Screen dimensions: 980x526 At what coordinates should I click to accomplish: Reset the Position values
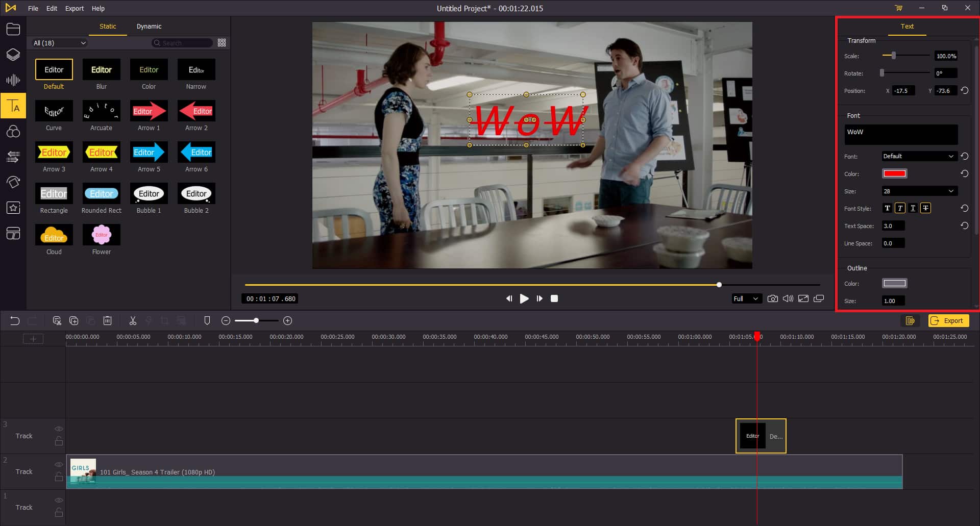pyautogui.click(x=965, y=91)
